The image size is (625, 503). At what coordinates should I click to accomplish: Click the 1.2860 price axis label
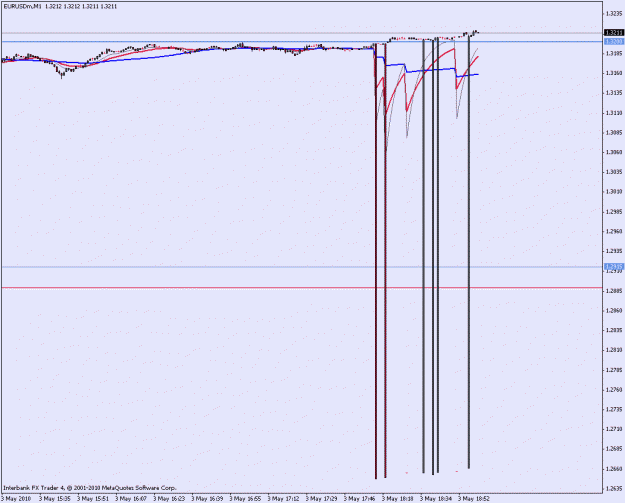(614, 310)
